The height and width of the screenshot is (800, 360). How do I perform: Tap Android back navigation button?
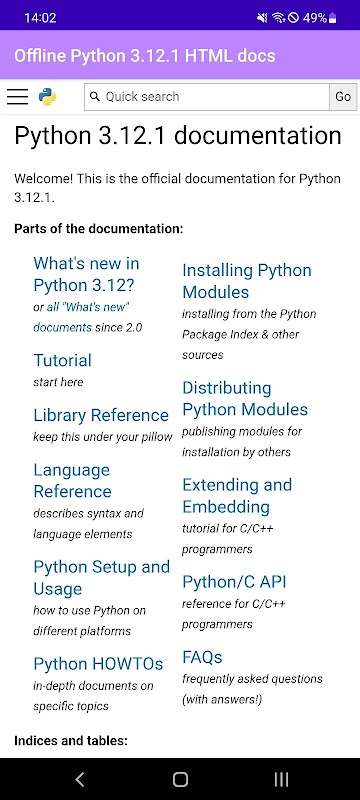click(x=80, y=779)
